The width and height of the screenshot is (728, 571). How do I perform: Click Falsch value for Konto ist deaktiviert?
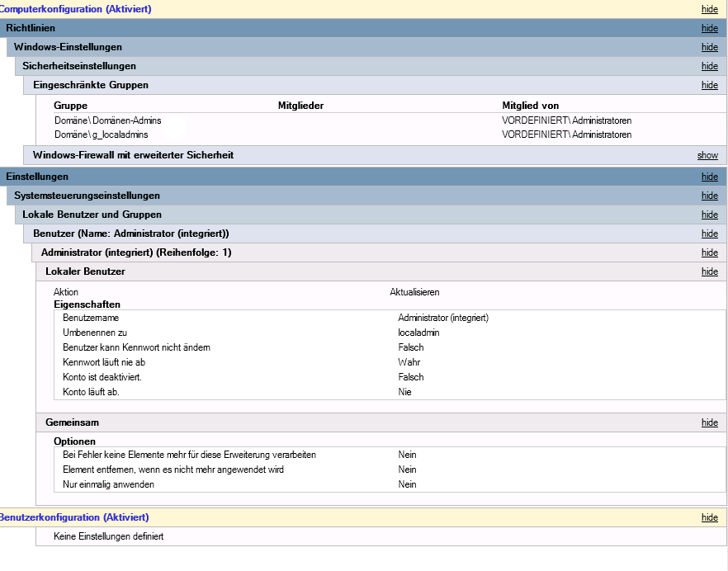[x=411, y=377]
